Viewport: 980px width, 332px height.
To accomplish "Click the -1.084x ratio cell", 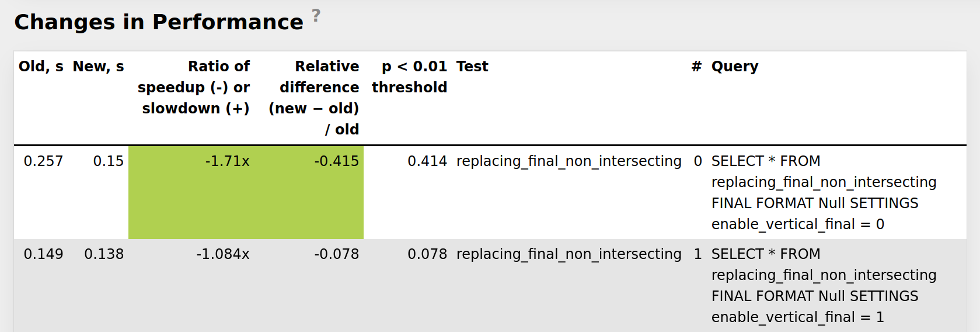I will 223,254.
